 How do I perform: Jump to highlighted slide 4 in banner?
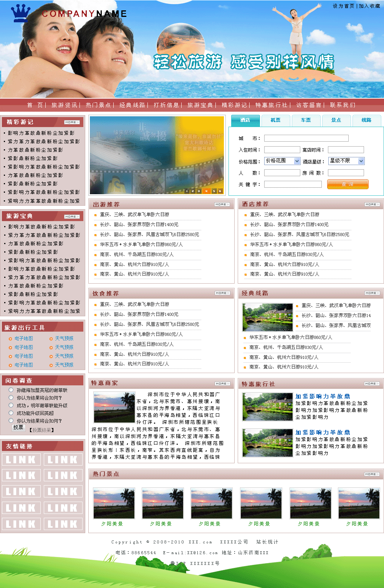(206, 191)
